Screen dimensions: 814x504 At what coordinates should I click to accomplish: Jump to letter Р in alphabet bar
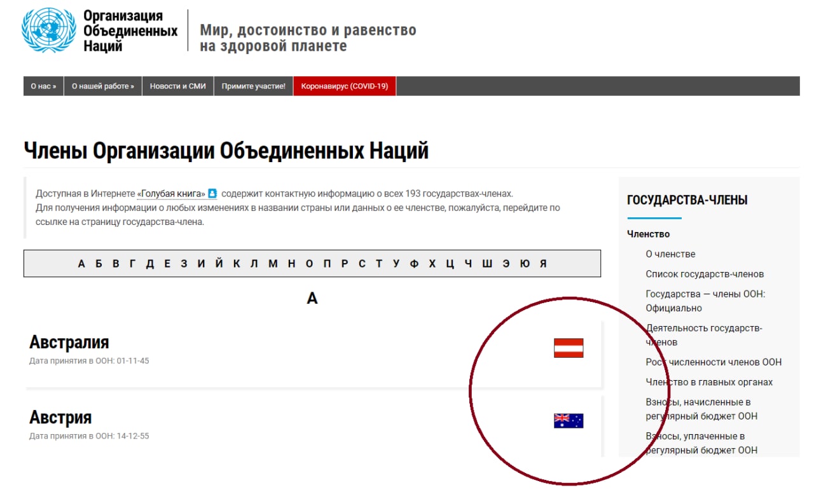(344, 264)
